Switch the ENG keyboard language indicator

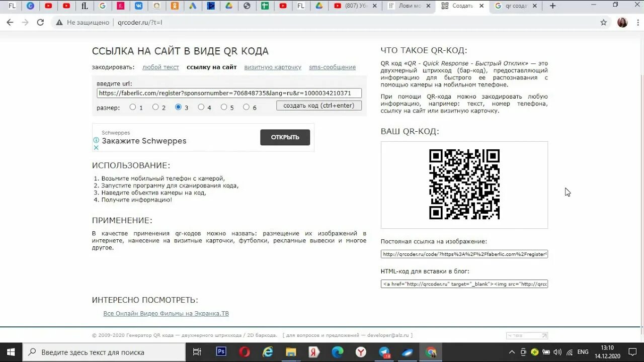[x=583, y=352]
